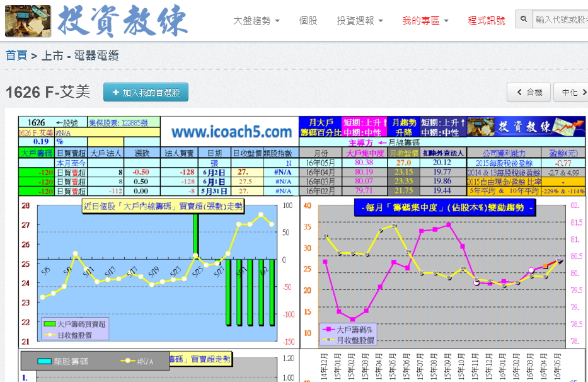Click the 投資教練 banner inside the chart
Image resolution: width=588 pixels, height=382 pixels.
[525, 126]
